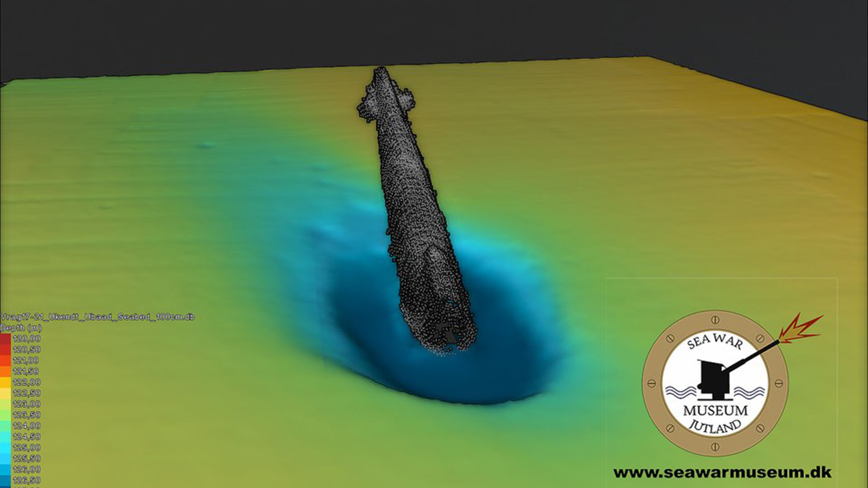The image size is (868, 488).
Task: Click the 126,00 depth legend value
Action: click(26, 469)
